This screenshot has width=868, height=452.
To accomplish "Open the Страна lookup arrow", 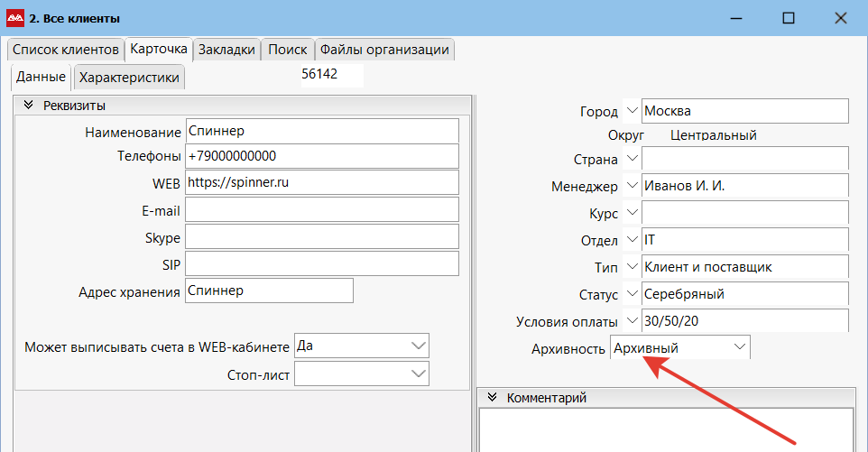I will point(632,159).
